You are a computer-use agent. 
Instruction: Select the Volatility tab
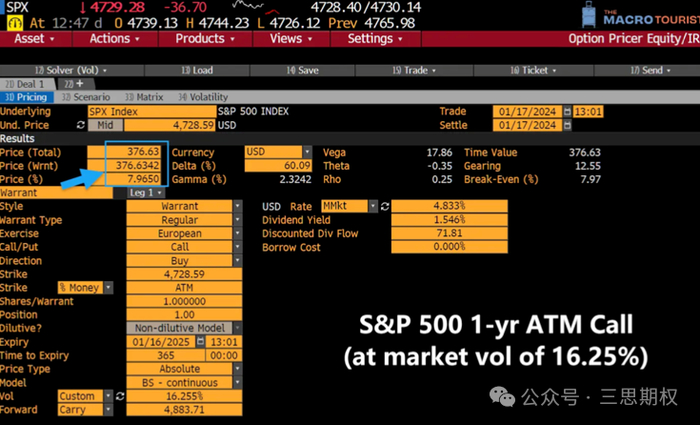203,97
